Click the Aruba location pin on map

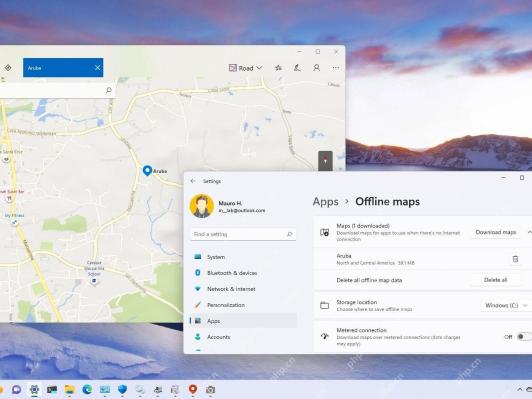147,170
